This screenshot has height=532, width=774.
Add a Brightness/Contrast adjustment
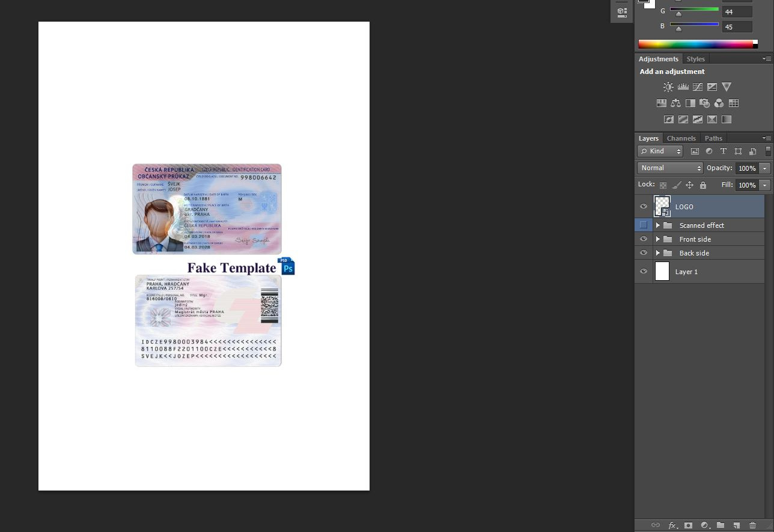point(668,87)
